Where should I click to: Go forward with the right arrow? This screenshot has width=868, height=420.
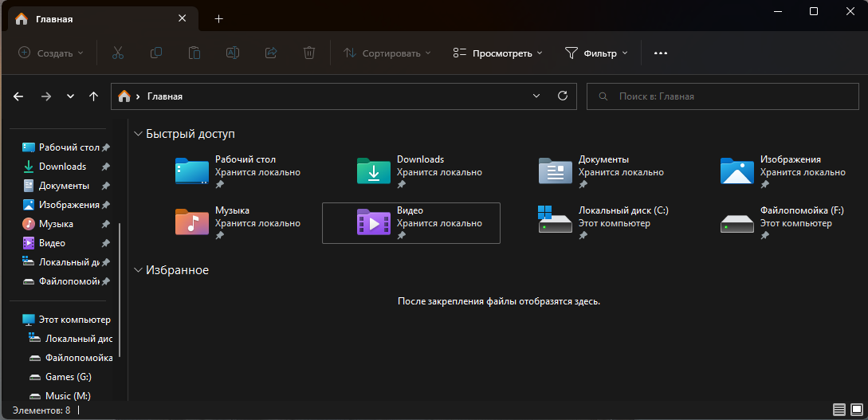pyautogui.click(x=46, y=96)
